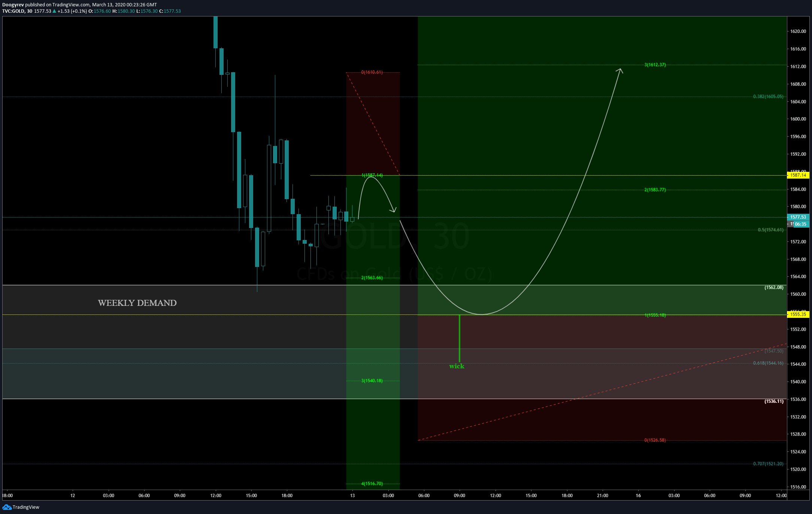
Task: Click the 4(1516.70) extension label
Action: click(372, 484)
